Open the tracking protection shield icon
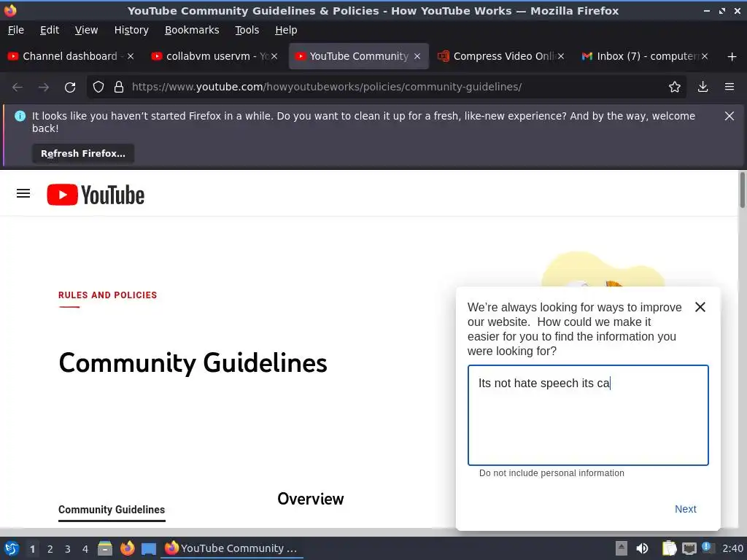The height and width of the screenshot is (560, 747). [98, 87]
